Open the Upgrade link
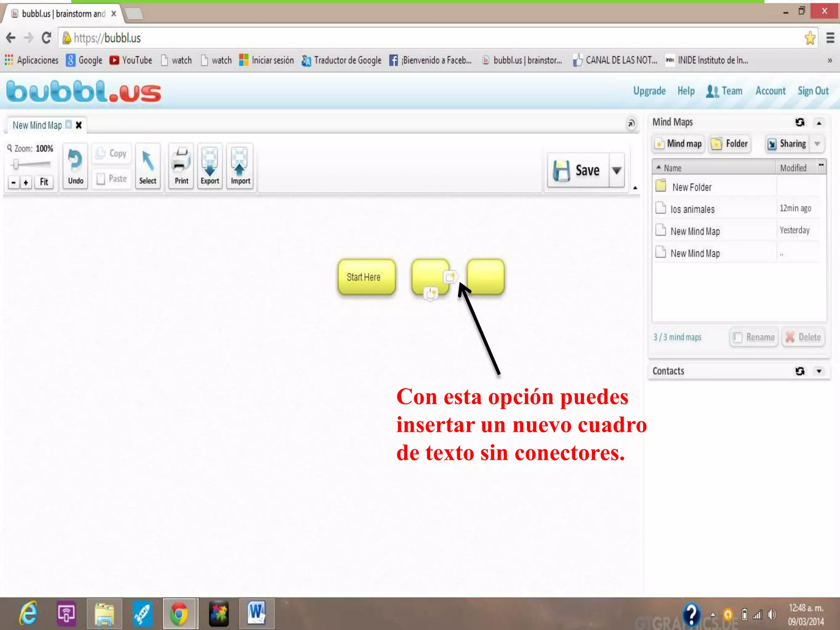This screenshot has width=840, height=630. (649, 91)
